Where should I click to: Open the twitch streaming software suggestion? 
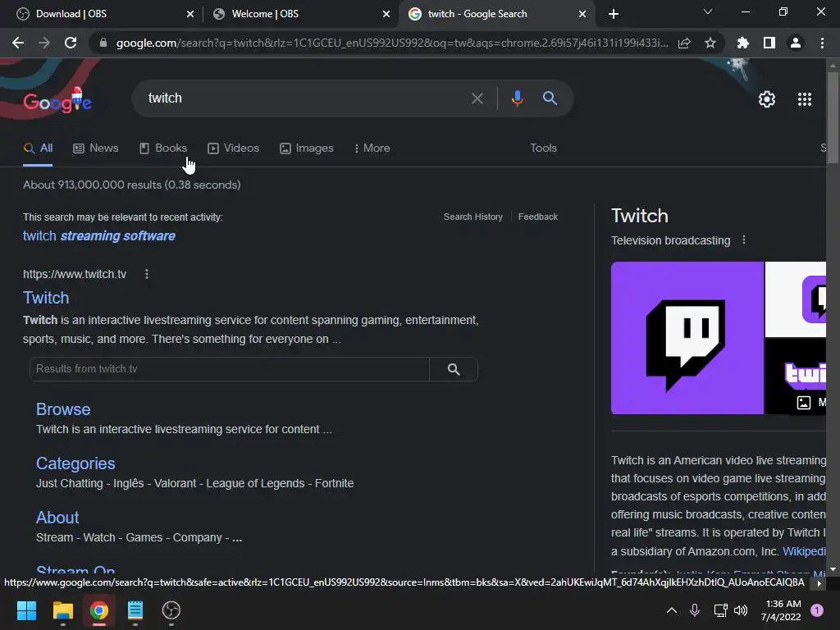point(99,236)
